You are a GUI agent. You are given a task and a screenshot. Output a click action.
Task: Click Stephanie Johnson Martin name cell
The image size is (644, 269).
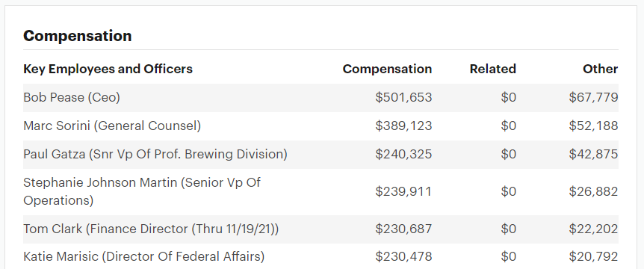(x=142, y=191)
